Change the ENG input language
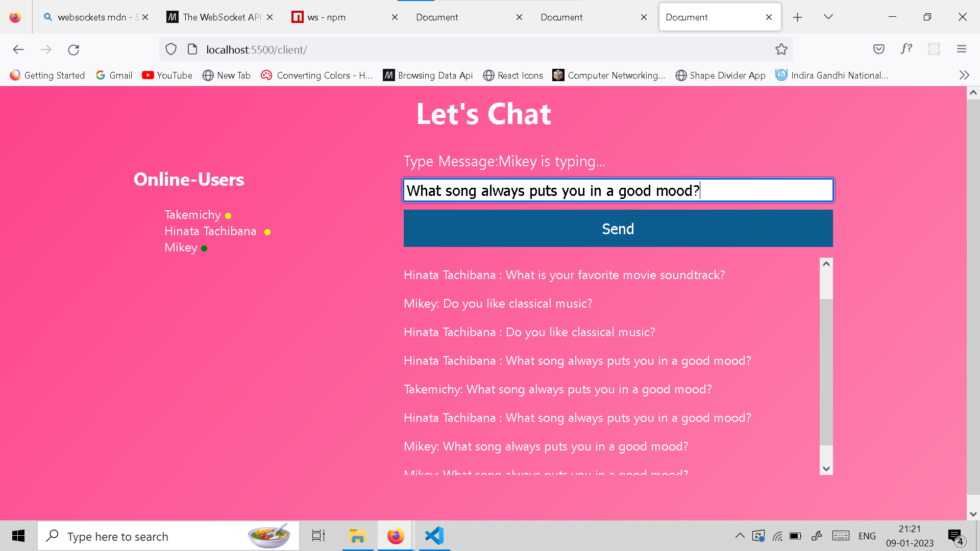This screenshot has width=980, height=551. point(867,536)
